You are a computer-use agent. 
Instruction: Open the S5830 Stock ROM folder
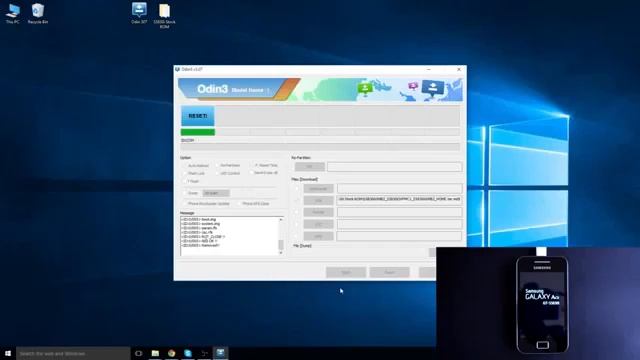tap(164, 16)
